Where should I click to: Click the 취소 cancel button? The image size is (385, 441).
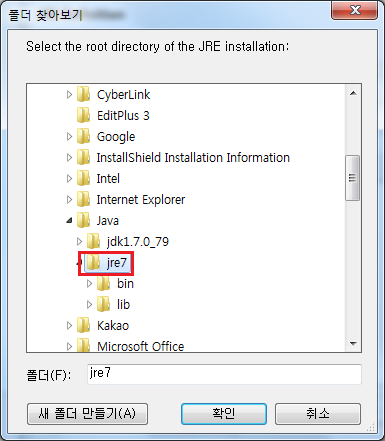pyautogui.click(x=318, y=414)
